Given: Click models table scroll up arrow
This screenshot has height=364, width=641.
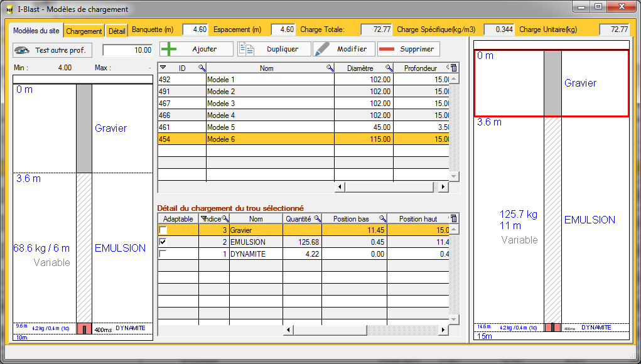Looking at the screenshot, I should (454, 79).
